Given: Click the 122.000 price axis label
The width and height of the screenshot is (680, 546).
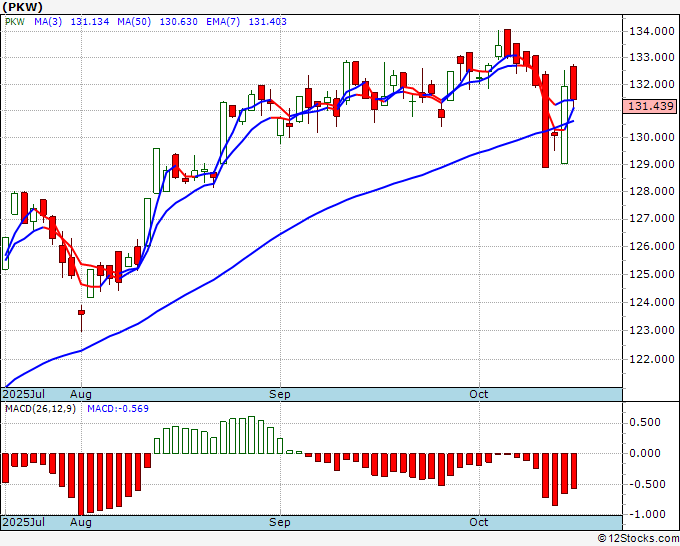Looking at the screenshot, I should pos(652,359).
